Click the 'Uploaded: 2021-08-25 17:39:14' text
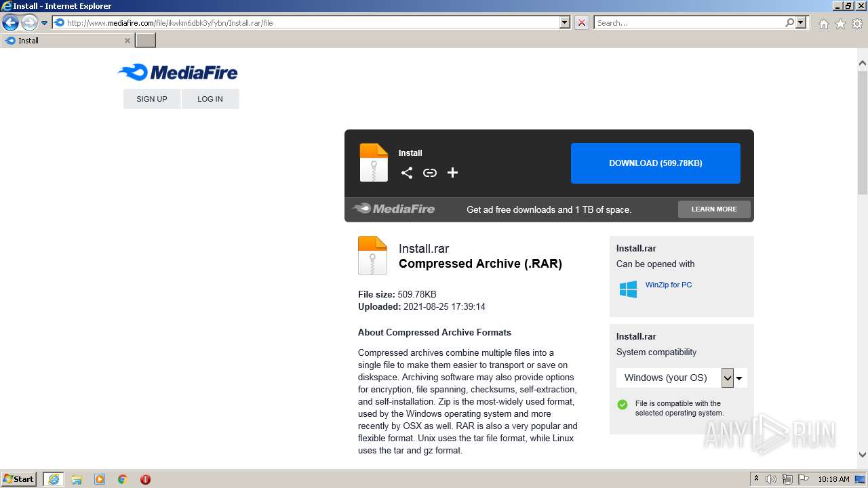Screen dimensions: 868x488 click(422, 306)
